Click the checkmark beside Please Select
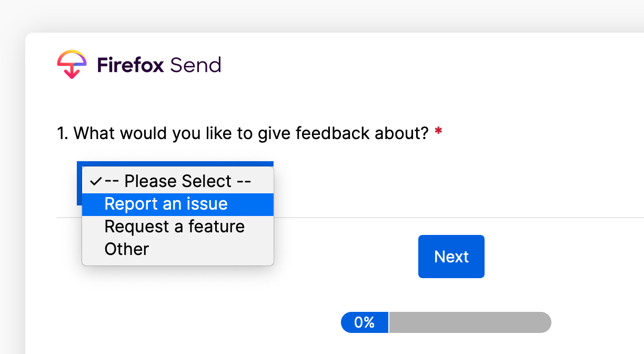644x354 pixels. tap(96, 181)
